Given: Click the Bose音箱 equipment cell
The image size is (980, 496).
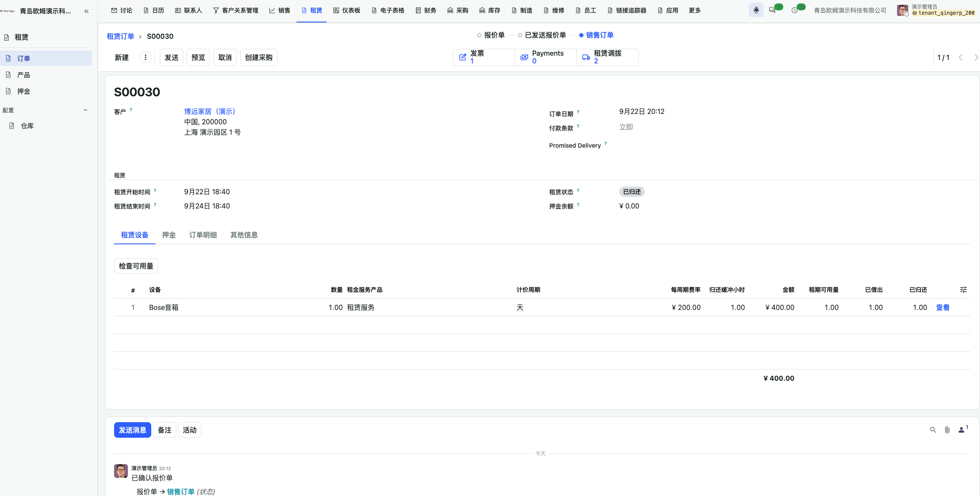Looking at the screenshot, I should [163, 307].
